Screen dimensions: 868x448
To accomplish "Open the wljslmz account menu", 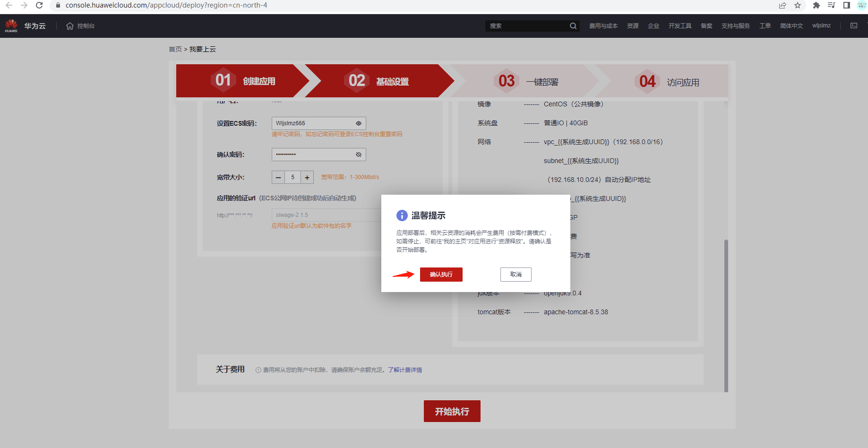I will point(821,26).
